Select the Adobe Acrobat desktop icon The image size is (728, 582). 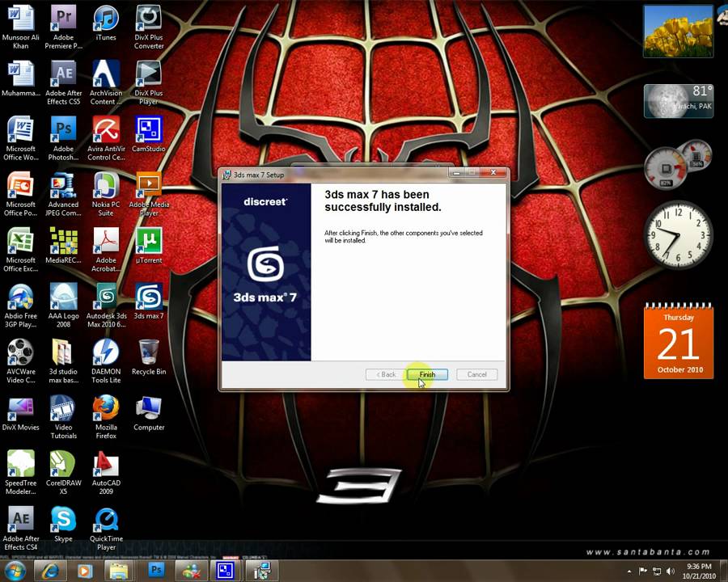[x=106, y=250]
